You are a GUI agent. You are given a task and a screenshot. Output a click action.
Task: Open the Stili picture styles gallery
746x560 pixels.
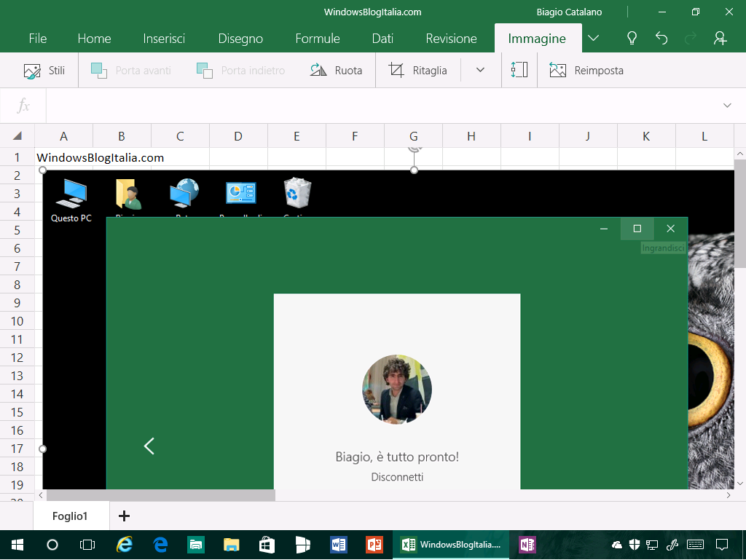44,71
